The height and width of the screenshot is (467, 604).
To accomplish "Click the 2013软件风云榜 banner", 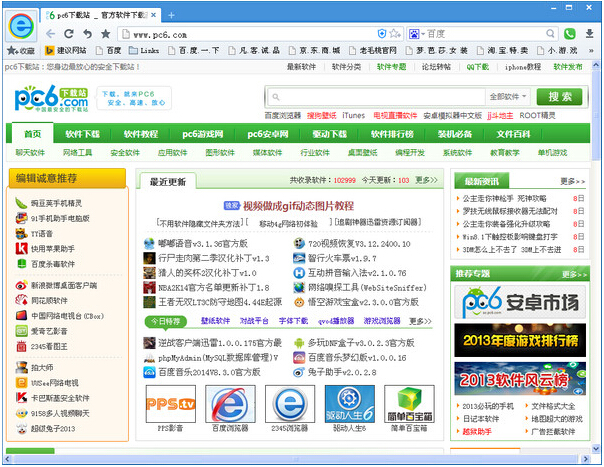I will coord(520,379).
